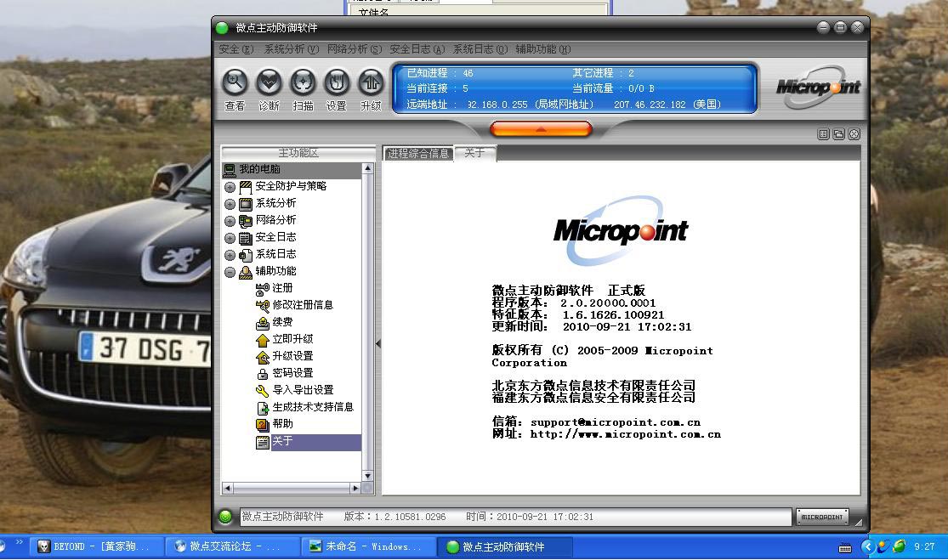Screen dimensions: 948x560
Task: Select the 我的电脑 root computer icon
Action: [x=230, y=170]
